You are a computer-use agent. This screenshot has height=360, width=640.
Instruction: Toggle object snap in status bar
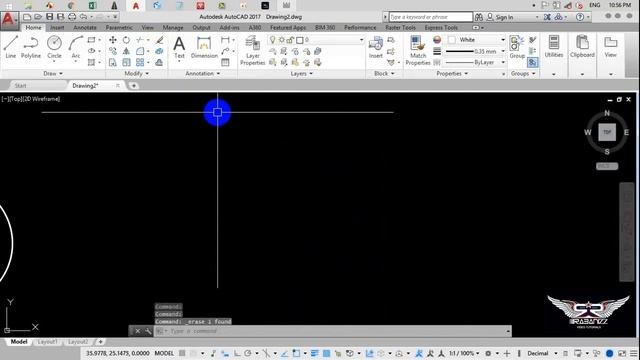pos(296,353)
